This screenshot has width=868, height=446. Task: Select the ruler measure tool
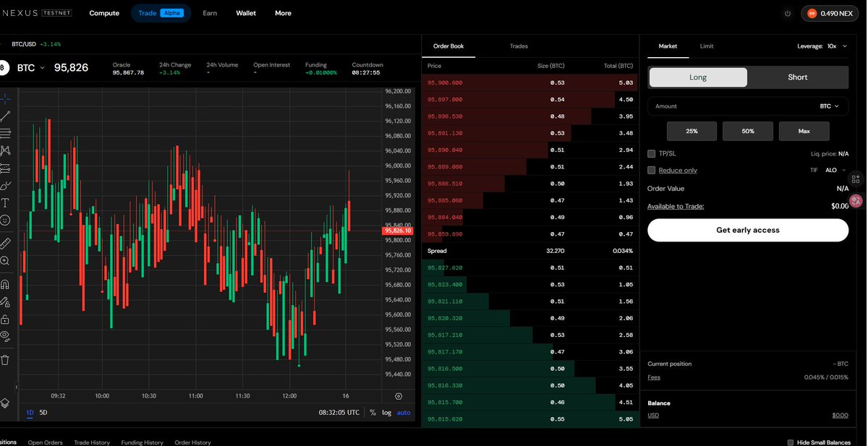point(5,243)
